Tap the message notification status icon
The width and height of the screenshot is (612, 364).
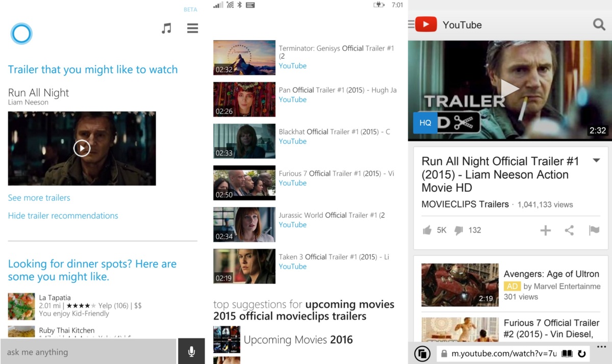250,5
